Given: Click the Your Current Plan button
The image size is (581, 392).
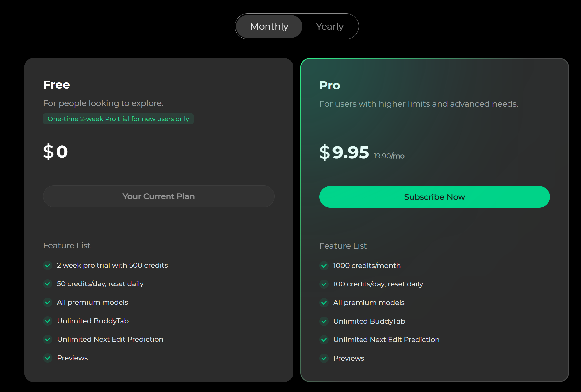Looking at the screenshot, I should 159,196.
